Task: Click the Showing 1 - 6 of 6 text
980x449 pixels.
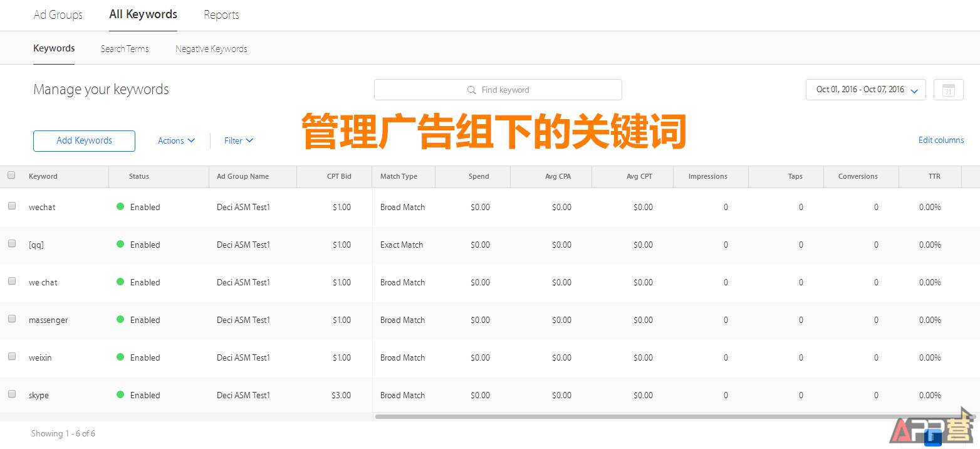Action: point(63,433)
